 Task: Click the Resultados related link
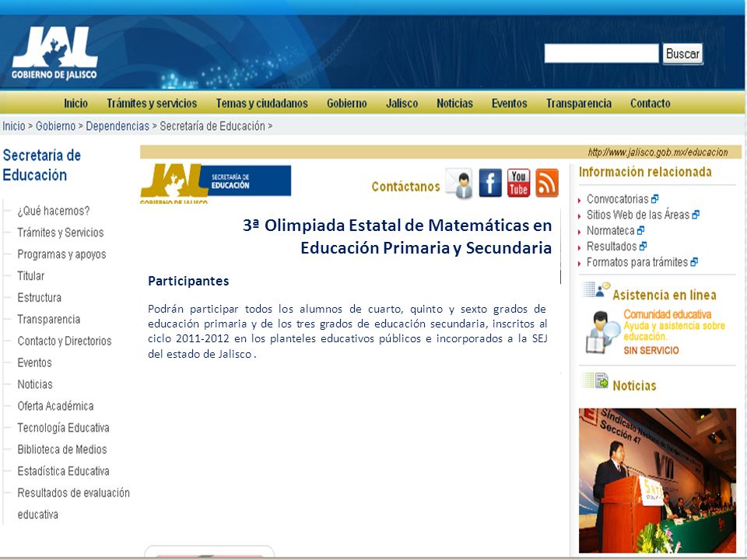tap(612, 247)
